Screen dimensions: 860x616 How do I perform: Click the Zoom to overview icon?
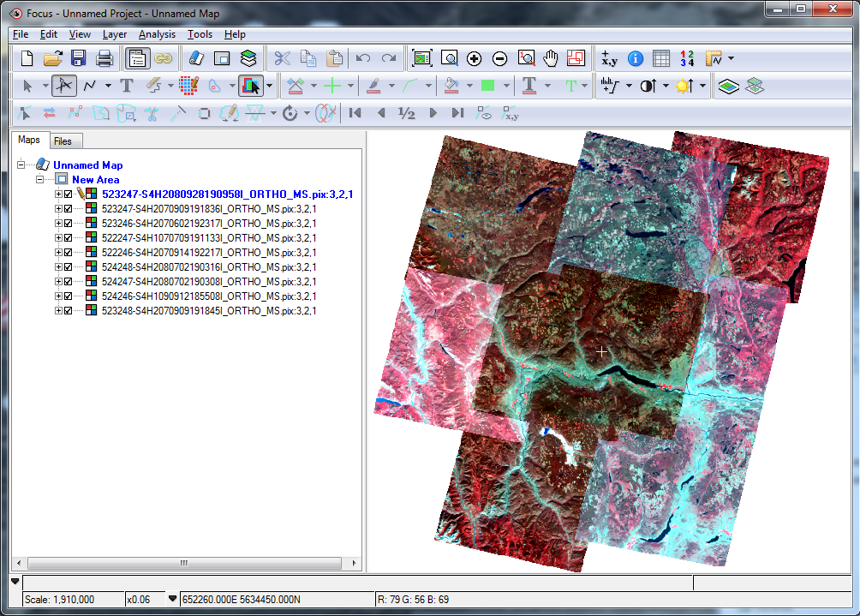(x=421, y=58)
